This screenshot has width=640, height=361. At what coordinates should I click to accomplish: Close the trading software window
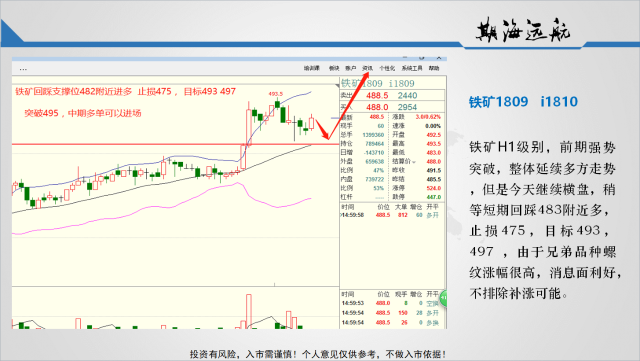click(439, 58)
